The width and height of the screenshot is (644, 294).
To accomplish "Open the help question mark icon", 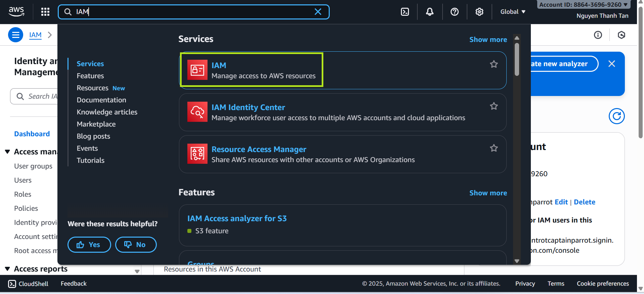I will click(454, 12).
